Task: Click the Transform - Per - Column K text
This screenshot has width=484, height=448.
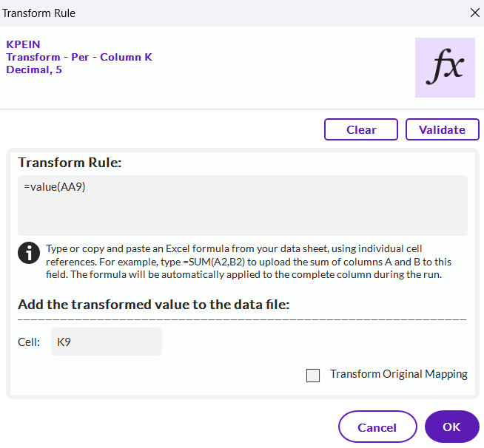Action: click(x=79, y=57)
